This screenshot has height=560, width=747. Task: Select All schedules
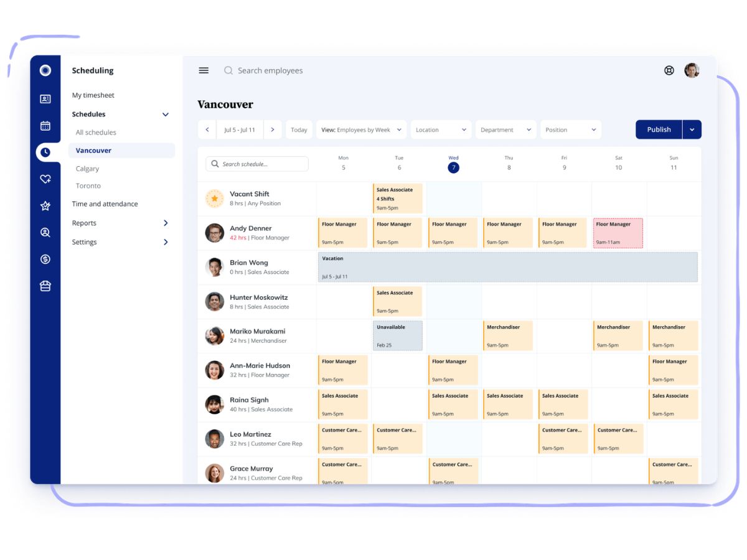click(x=96, y=133)
